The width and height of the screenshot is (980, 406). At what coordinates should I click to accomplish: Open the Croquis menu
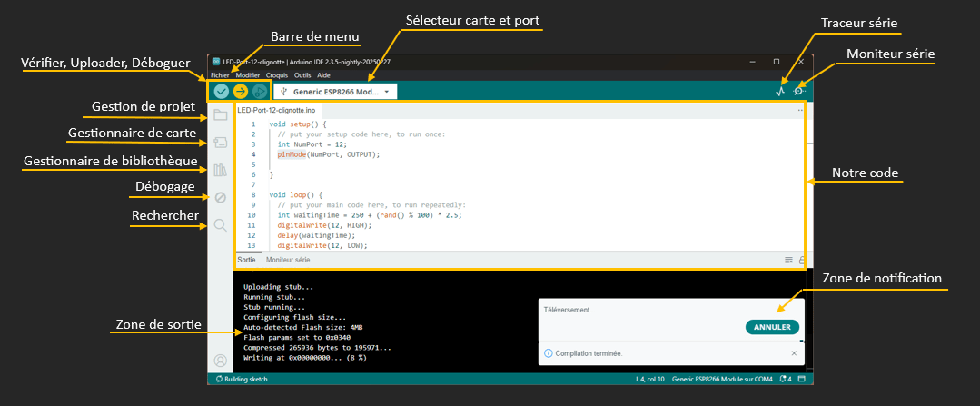tap(277, 75)
